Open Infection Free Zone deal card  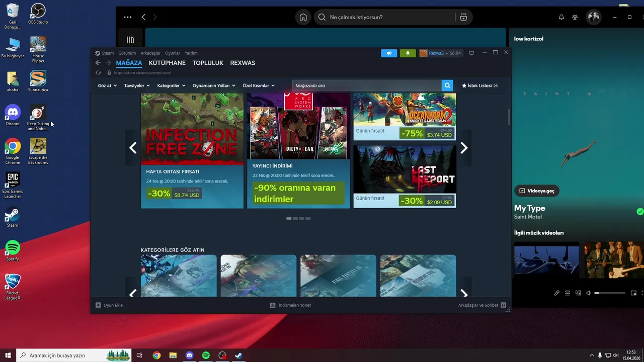click(x=192, y=150)
